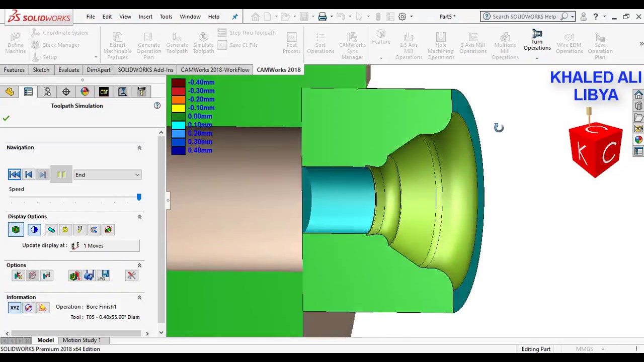
Task: Switch to the Motion Study 1 tab
Action: 82,340
